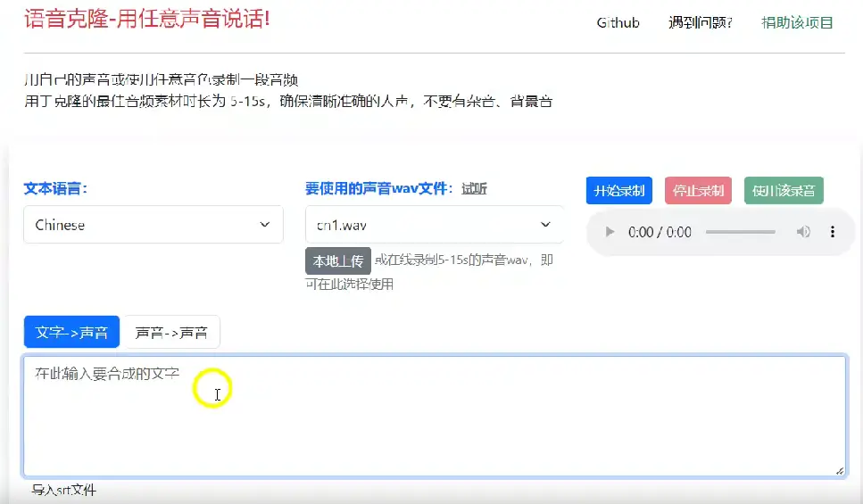This screenshot has width=863, height=504.
Task: Expand the 文本语言 dropdown showing Chinese
Action: 153,225
